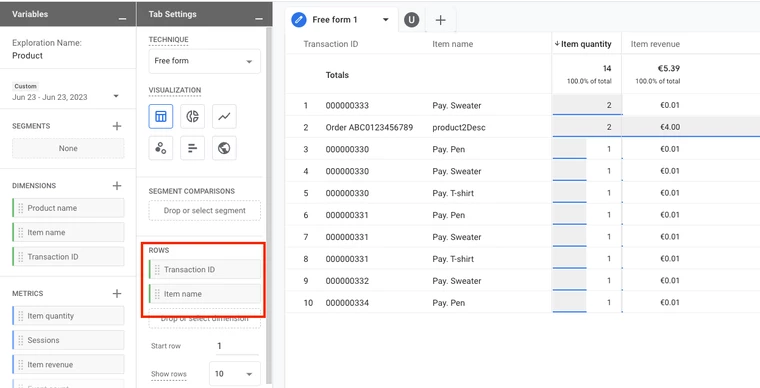760x388 pixels.
Task: Collapse the Variables panel
Action: pos(123,18)
